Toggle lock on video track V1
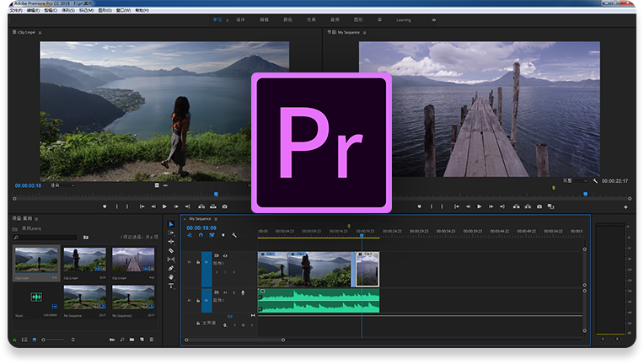644x364 pixels. click(x=198, y=262)
